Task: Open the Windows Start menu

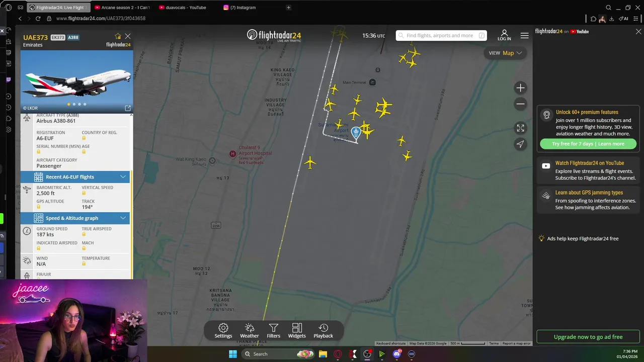Action: [x=233, y=354]
